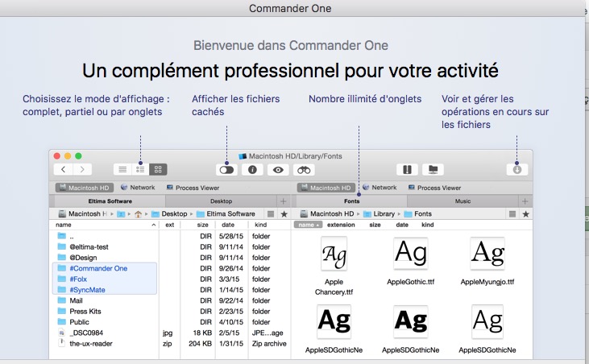589x364 pixels.
Task: Switch to the Desktop tab
Action: (x=221, y=201)
